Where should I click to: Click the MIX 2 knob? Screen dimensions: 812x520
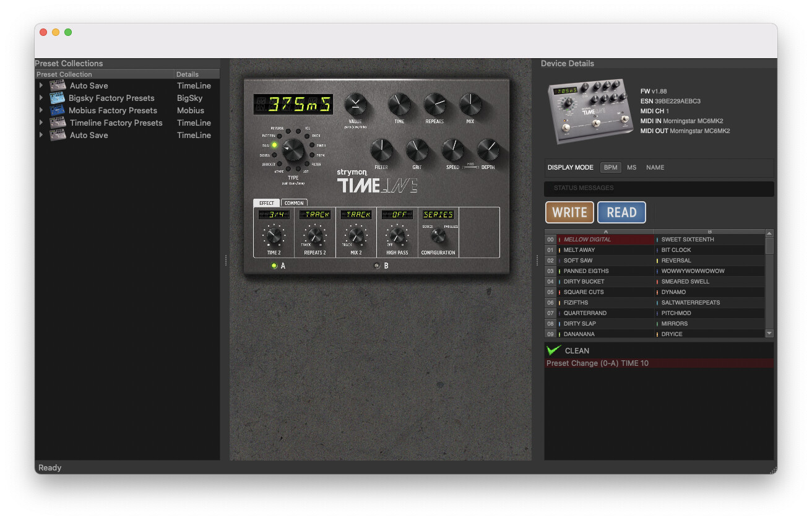356,235
